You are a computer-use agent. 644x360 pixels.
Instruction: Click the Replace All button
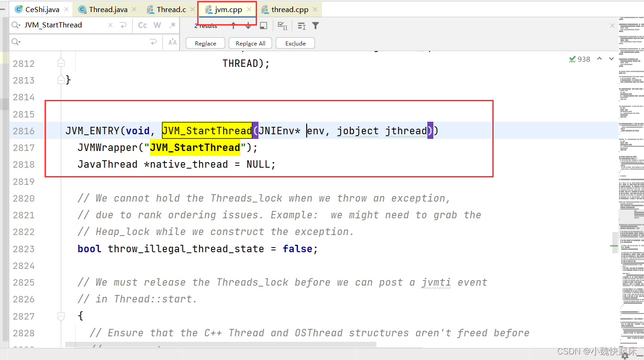[x=251, y=43]
